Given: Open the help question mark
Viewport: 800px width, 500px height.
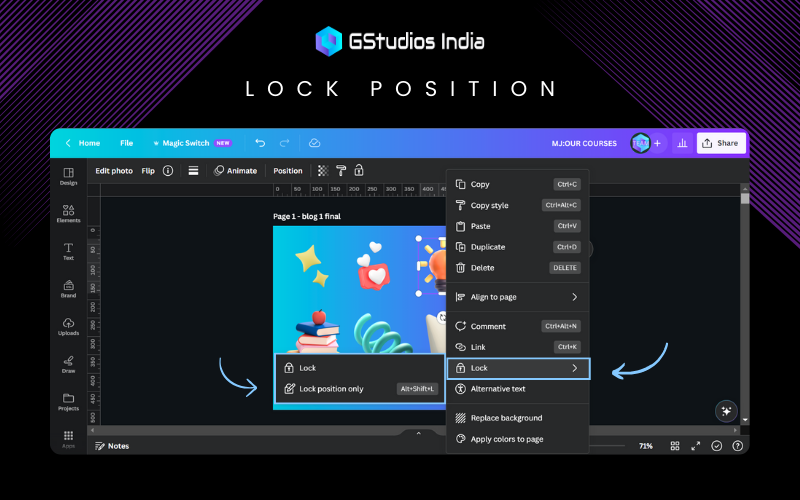Looking at the screenshot, I should click(x=738, y=446).
